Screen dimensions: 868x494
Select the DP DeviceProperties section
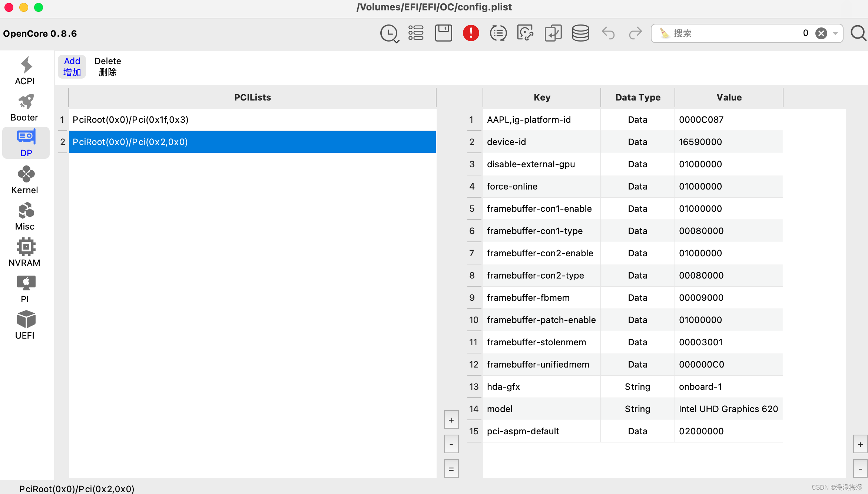pyautogui.click(x=26, y=143)
